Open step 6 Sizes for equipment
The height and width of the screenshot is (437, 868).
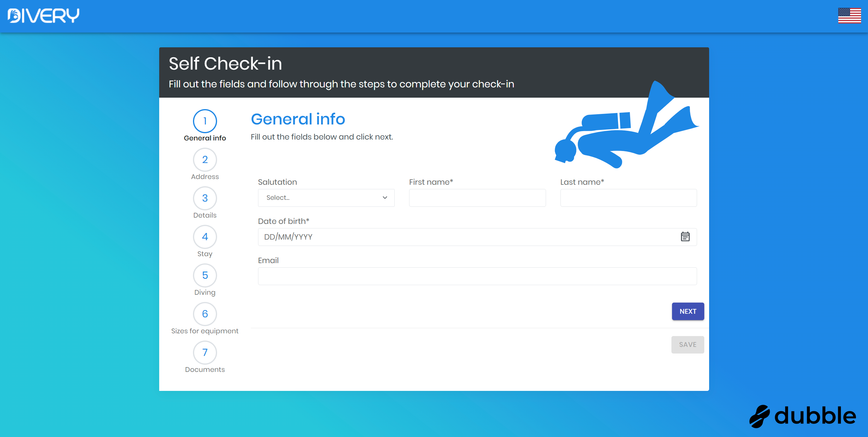(204, 314)
